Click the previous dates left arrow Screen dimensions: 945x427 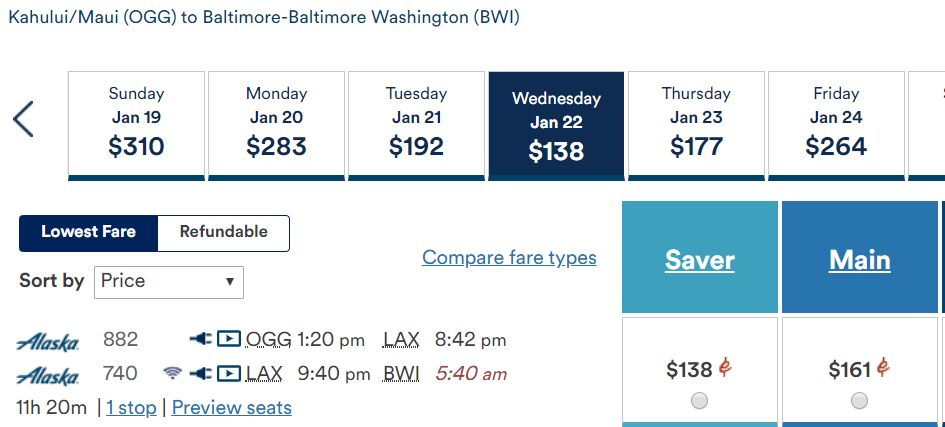[x=23, y=119]
